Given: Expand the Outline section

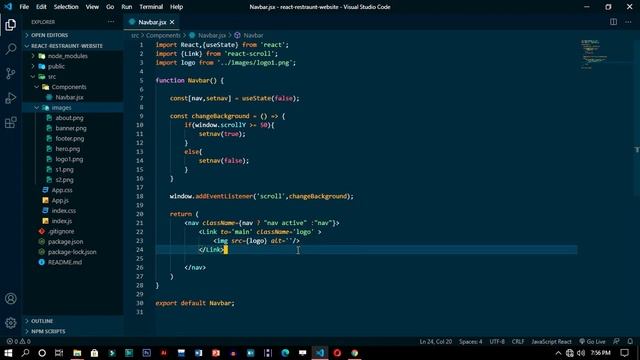Looking at the screenshot, I should (42, 321).
